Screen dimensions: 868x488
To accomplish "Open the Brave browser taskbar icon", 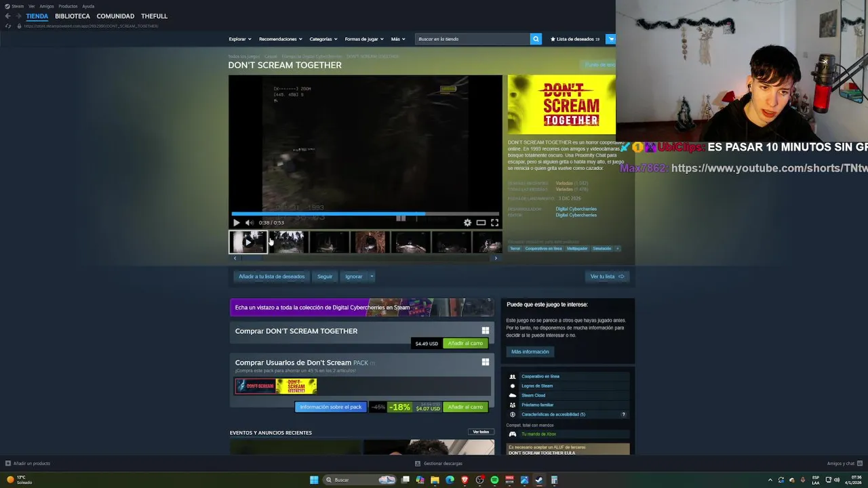I will (465, 480).
